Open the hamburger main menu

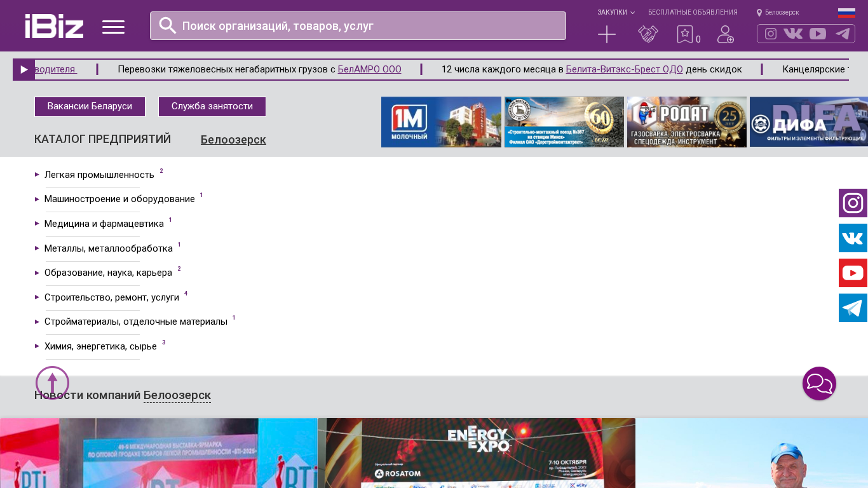113,27
